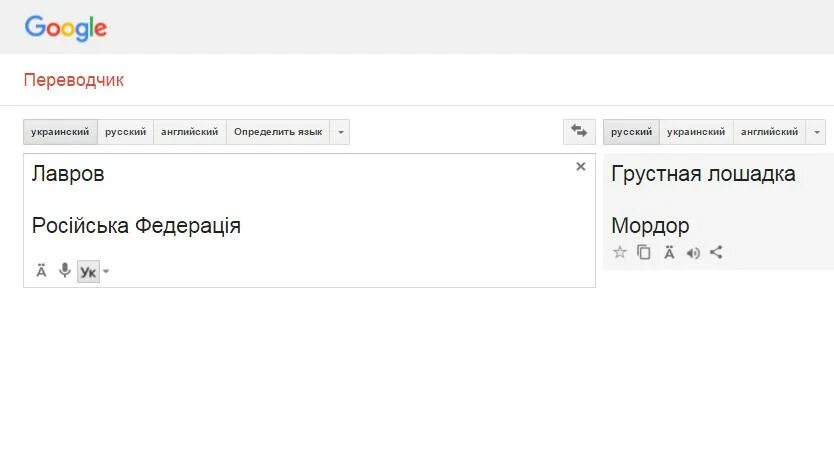Select английский as source language

click(x=190, y=132)
